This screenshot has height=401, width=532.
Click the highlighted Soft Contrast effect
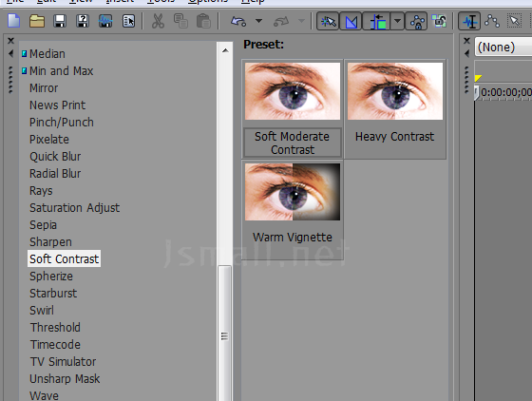point(65,258)
